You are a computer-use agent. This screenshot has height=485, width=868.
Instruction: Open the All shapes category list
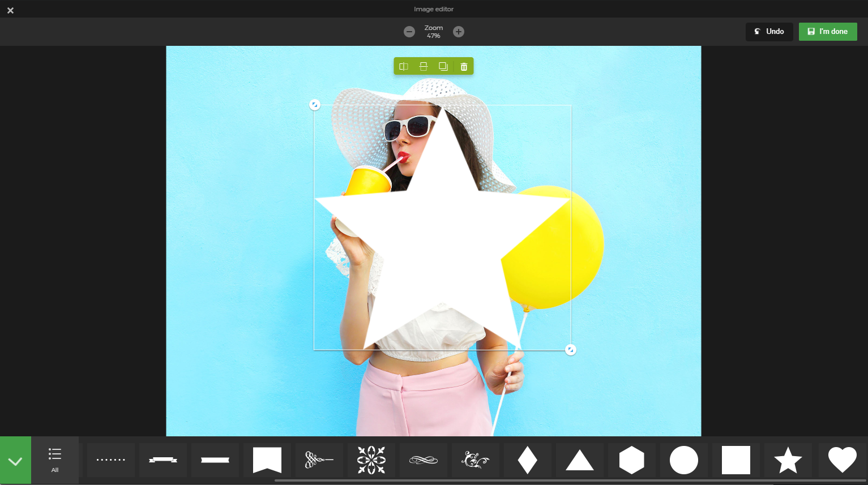[x=55, y=460]
